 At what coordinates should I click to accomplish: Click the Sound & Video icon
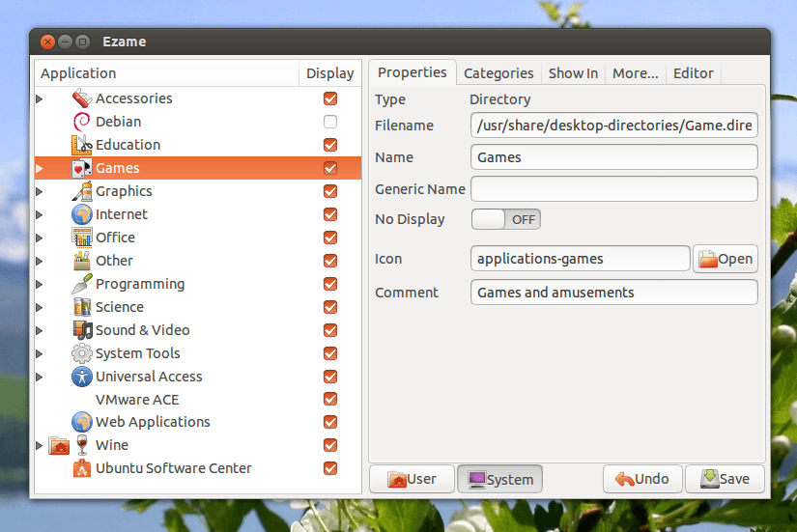click(x=81, y=330)
